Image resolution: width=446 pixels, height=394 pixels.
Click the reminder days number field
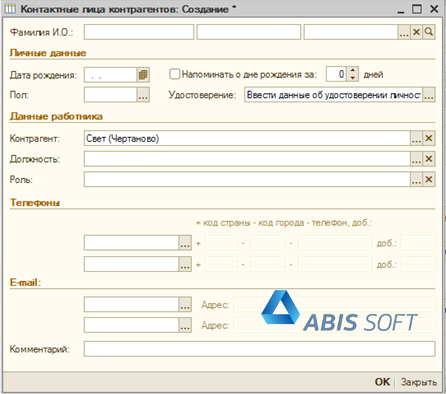click(336, 74)
